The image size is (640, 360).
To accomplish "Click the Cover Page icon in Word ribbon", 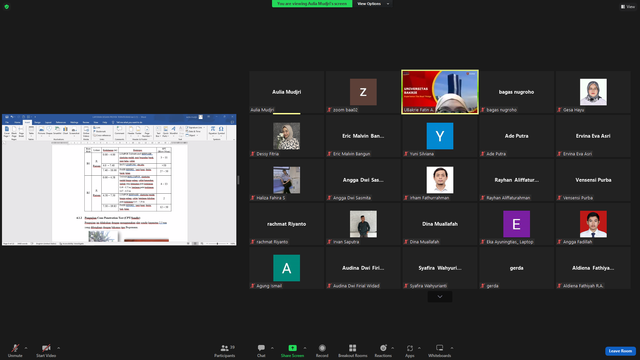I will click(7, 131).
